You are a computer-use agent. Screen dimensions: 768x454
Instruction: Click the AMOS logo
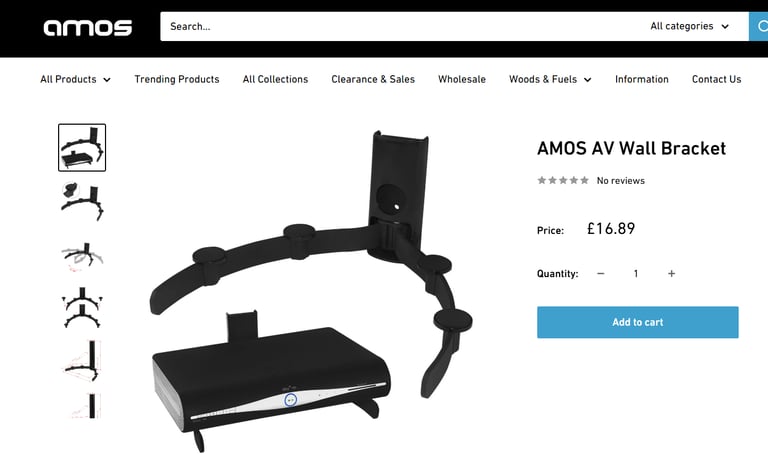click(88, 27)
